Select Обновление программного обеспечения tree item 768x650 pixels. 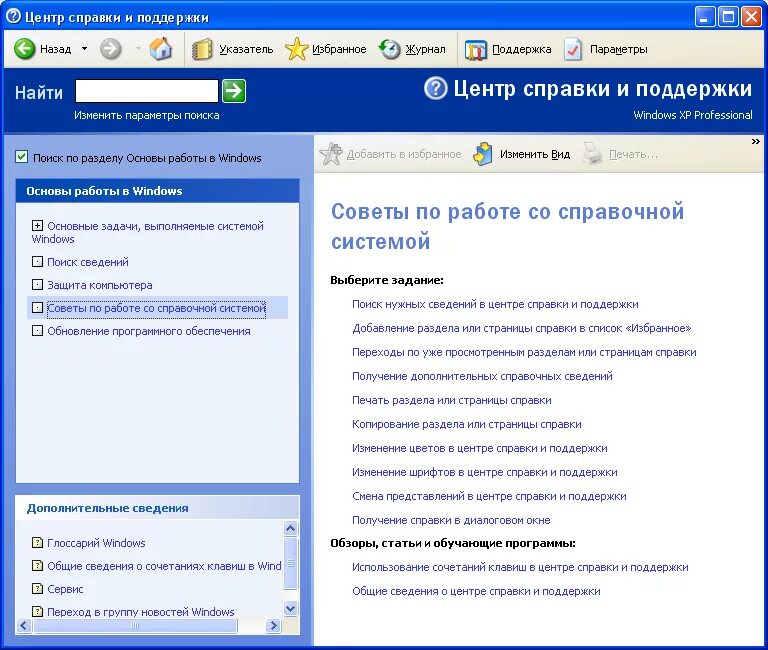148,331
